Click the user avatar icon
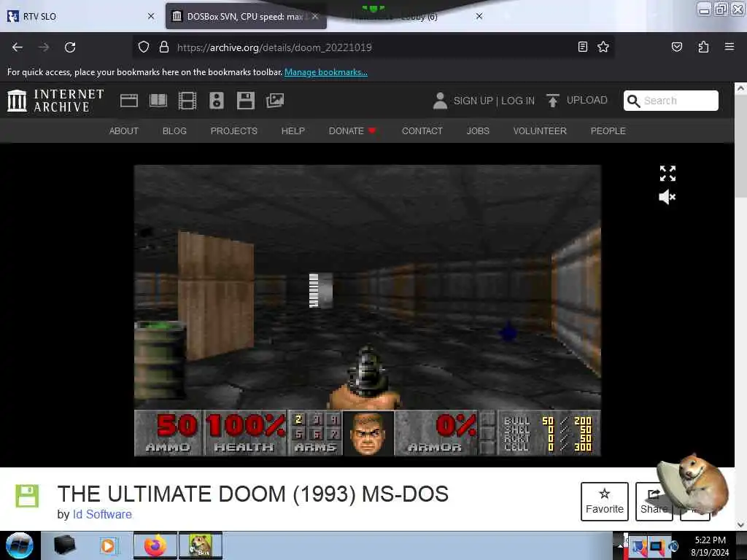The height and width of the screenshot is (560, 747). (440, 101)
